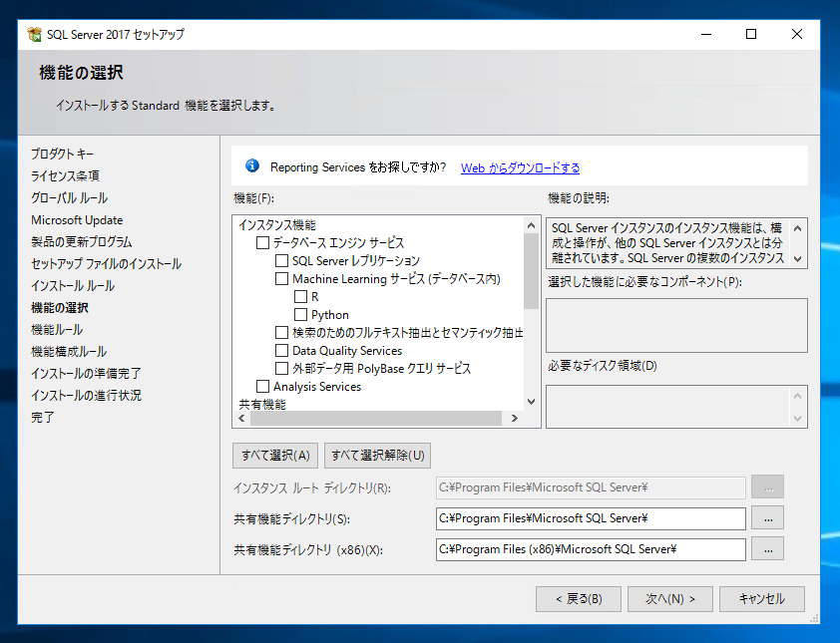The height and width of the screenshot is (643, 840).
Task: Select the プロダクト キー step in sidebar
Action: tap(62, 155)
